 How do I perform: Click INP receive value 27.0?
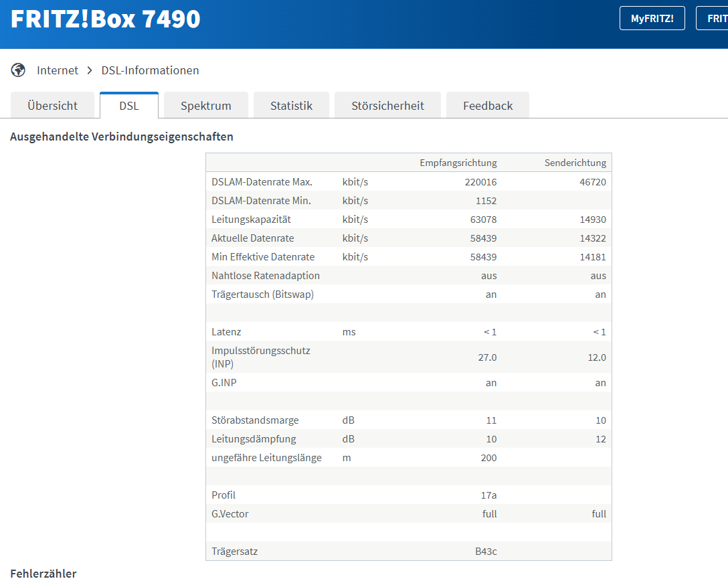pyautogui.click(x=487, y=357)
